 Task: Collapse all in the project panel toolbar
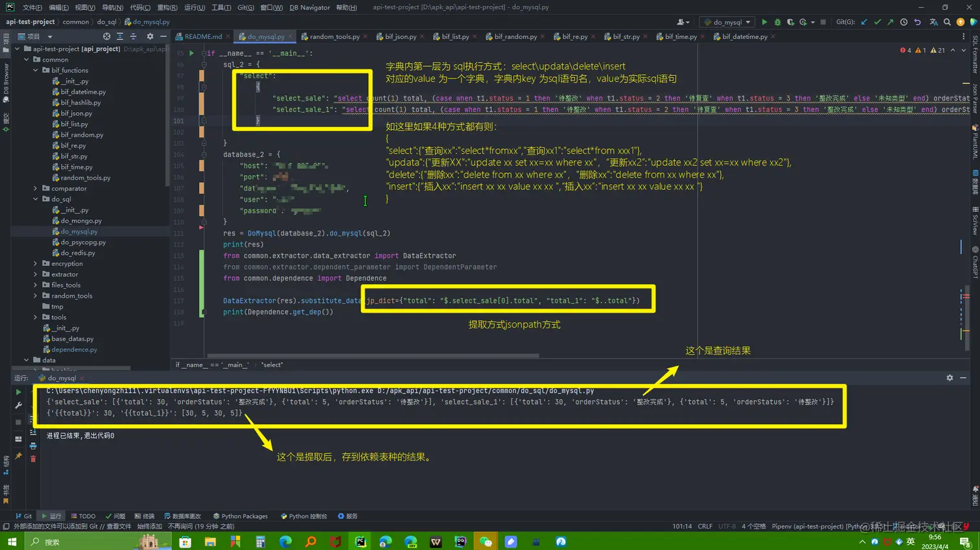tap(134, 36)
